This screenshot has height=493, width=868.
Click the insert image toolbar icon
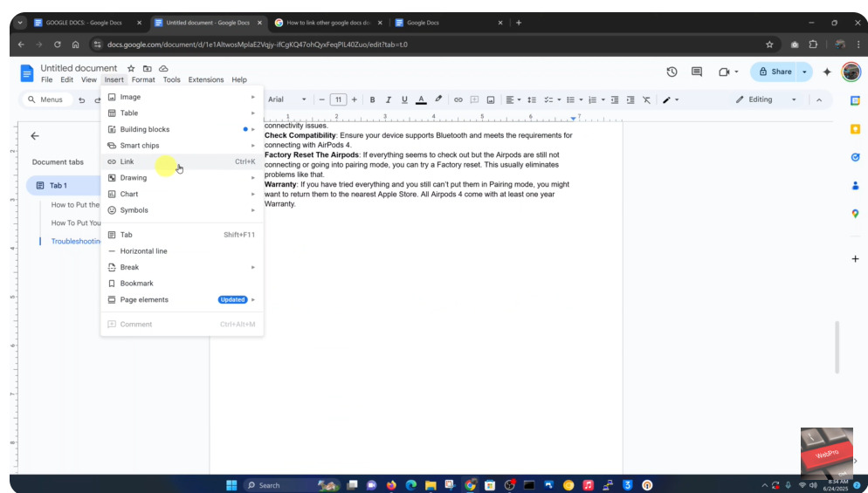click(x=491, y=99)
